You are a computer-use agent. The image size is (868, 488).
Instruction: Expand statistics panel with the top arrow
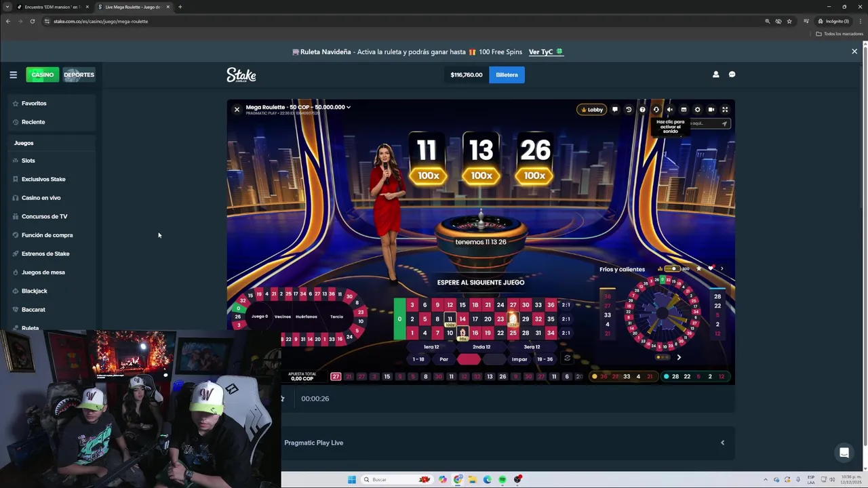[x=722, y=269]
